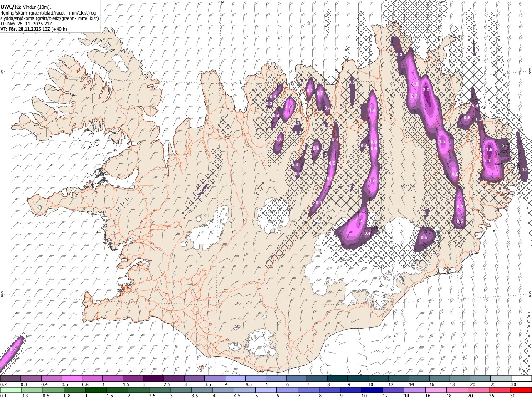This screenshot has width=532, height=399.
Task: Click the '1.8' snowfall value on the map
Action: 489,150
